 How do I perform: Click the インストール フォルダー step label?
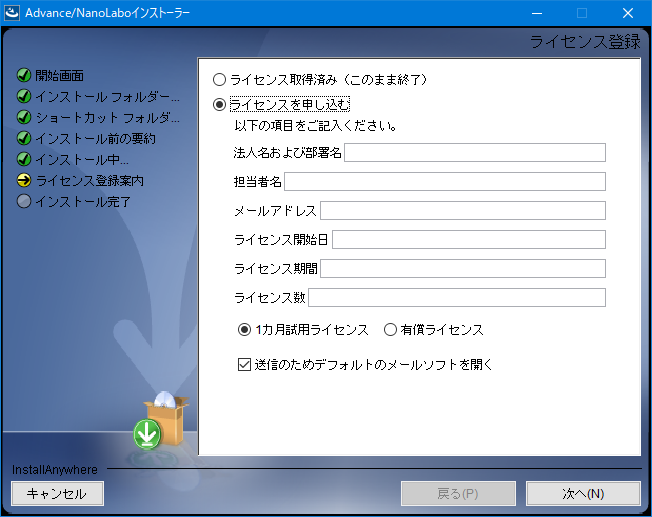coord(108,97)
